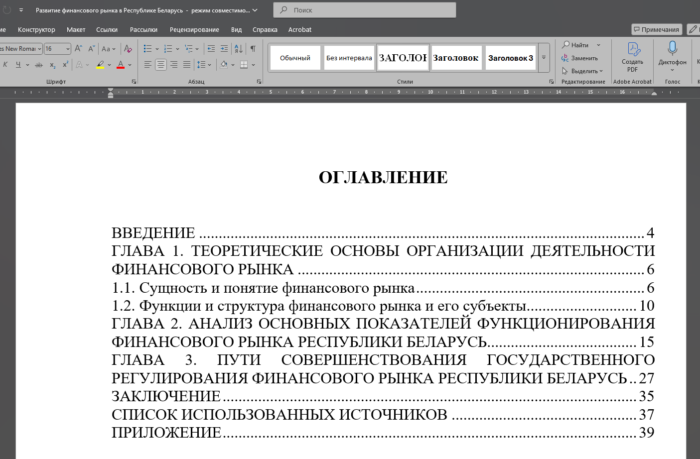Image resolution: width=700 pixels, height=459 pixels.
Task: Open the Вид tab
Action: (236, 29)
